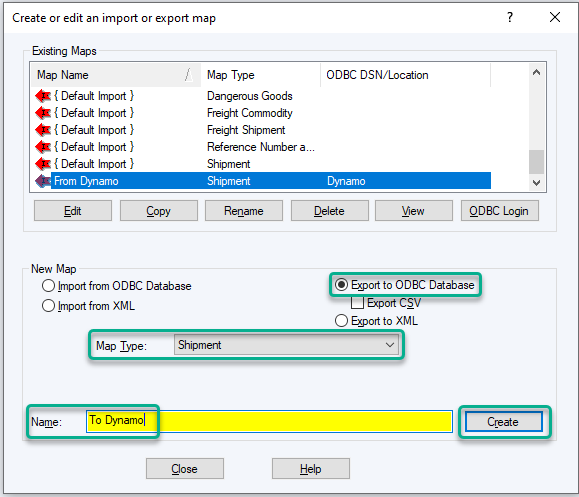Open the Map Type dropdown

pos(287,345)
